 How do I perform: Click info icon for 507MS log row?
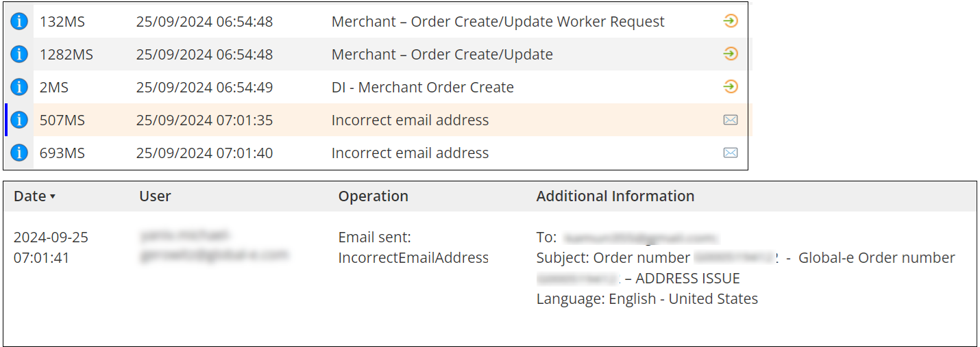pos(19,120)
